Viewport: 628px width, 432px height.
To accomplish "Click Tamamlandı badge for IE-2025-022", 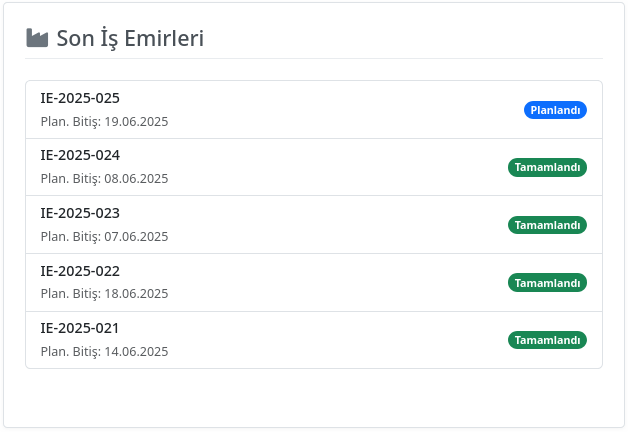I will [x=547, y=283].
